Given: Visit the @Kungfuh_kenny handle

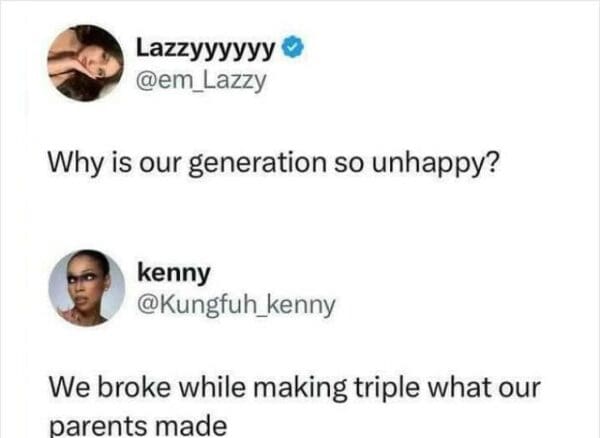Looking at the screenshot, I should [x=236, y=304].
